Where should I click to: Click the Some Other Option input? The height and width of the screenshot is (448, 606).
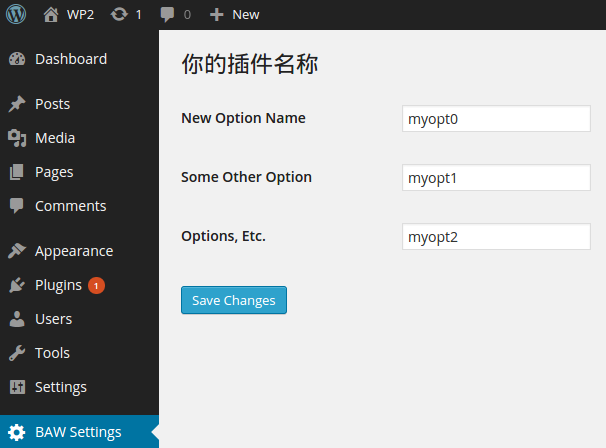click(495, 178)
